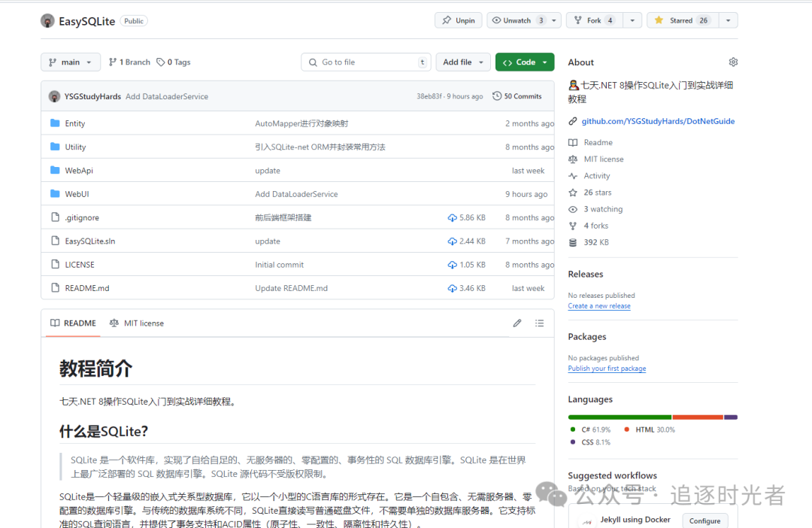Switch to the README tab
The image size is (812, 528).
click(x=72, y=323)
